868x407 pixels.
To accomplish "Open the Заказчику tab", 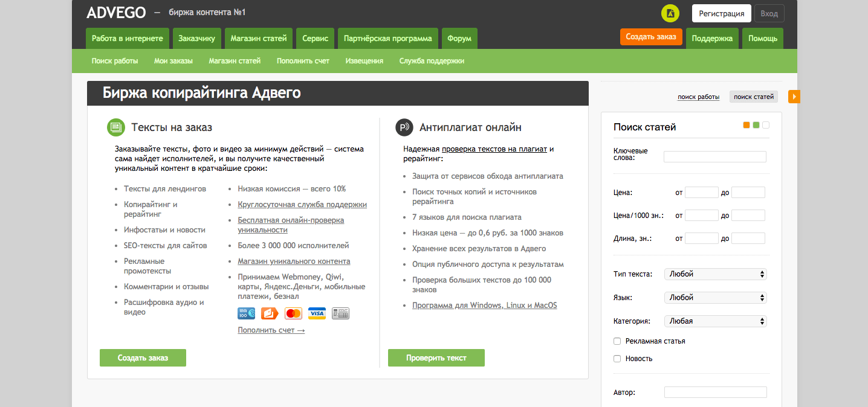I will 197,39.
